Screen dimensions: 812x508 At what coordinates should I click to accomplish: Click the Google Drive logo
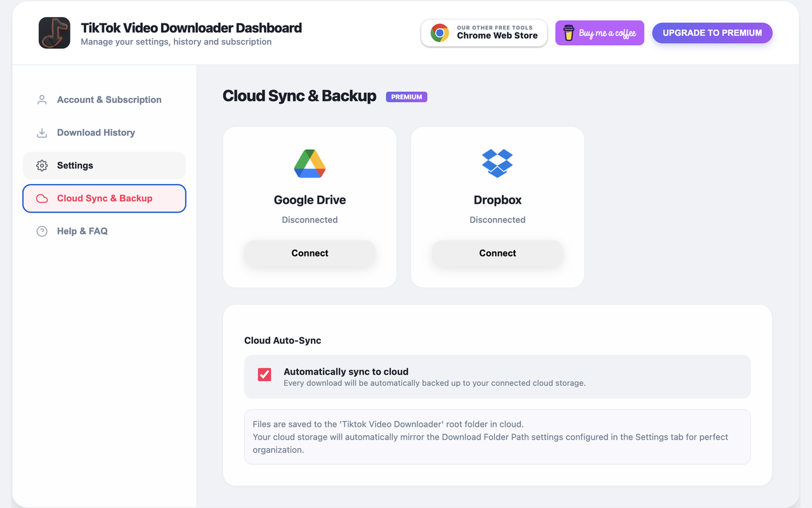310,164
